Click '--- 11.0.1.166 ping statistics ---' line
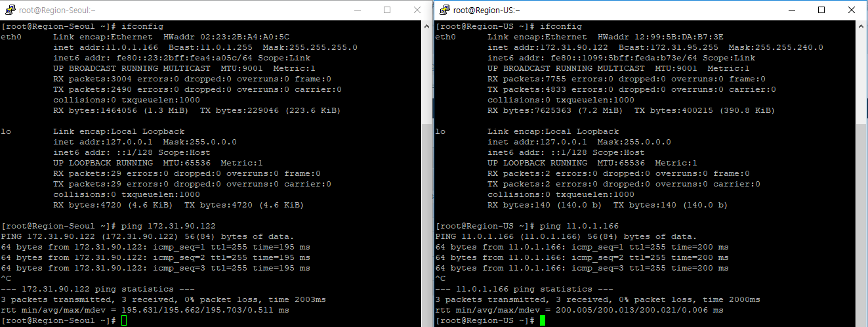 coord(524,289)
